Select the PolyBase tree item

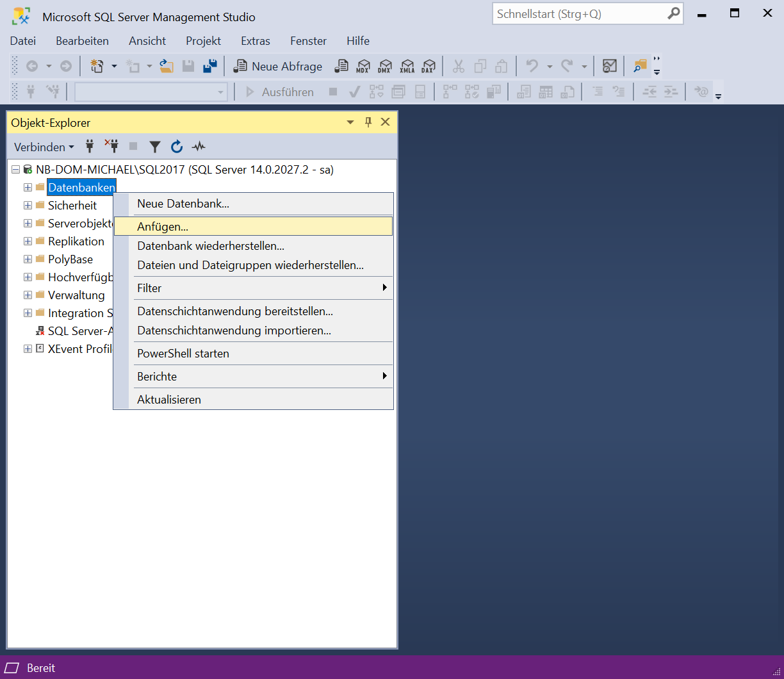pyautogui.click(x=70, y=259)
